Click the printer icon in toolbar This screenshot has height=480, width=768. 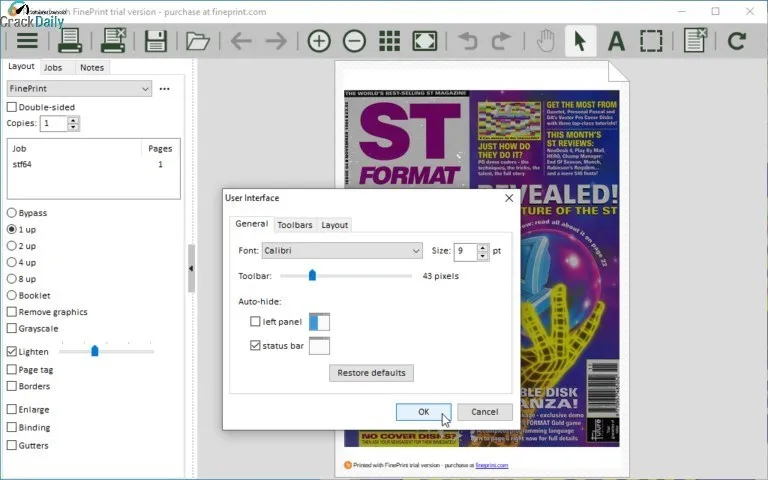[70, 41]
